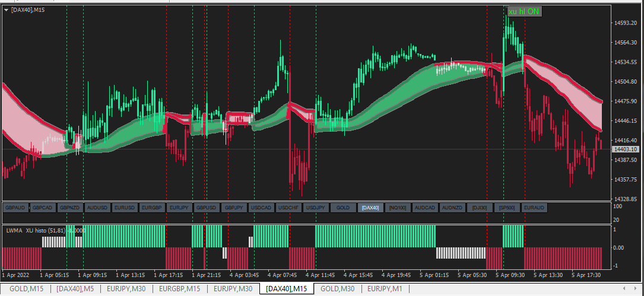This screenshot has width=644, height=296.
Task: Select the GBPNZD symbol button
Action: point(71,208)
